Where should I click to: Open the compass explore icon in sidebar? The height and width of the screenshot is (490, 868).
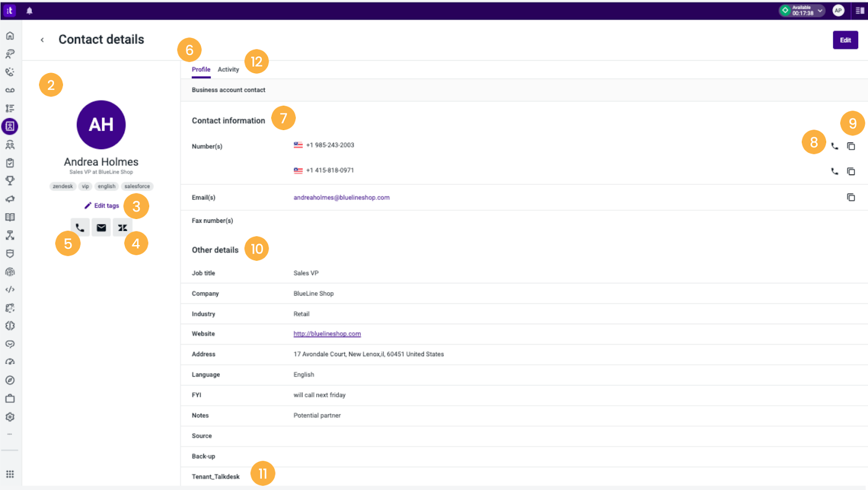point(10,380)
